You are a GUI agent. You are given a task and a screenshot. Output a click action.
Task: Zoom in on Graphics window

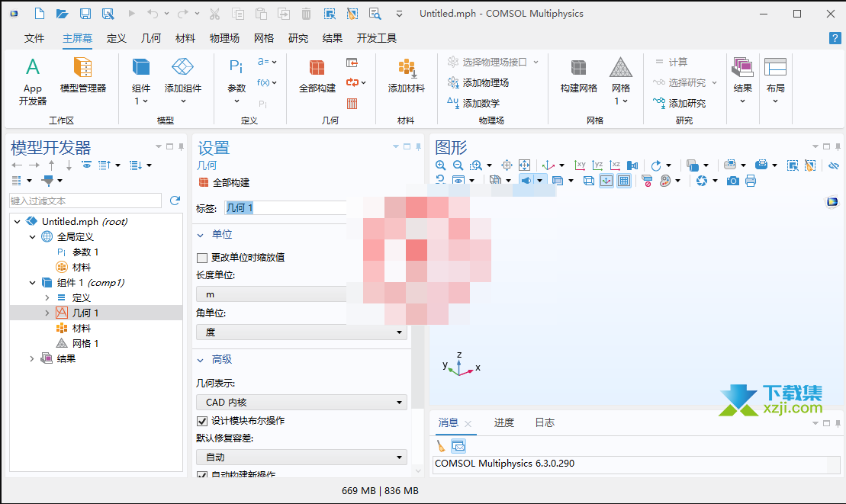[440, 165]
